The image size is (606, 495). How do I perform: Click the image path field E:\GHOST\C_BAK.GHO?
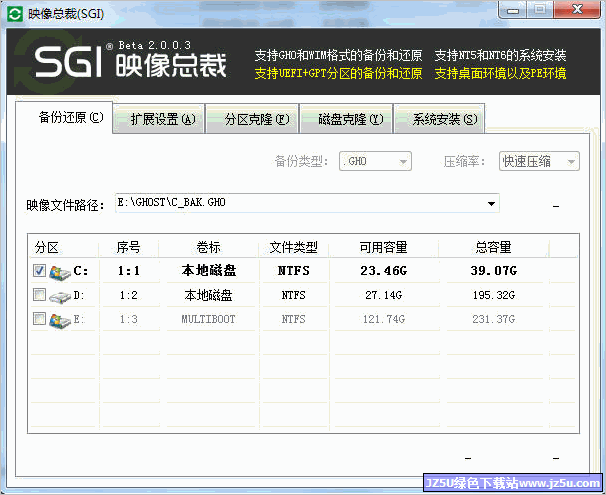[307, 203]
